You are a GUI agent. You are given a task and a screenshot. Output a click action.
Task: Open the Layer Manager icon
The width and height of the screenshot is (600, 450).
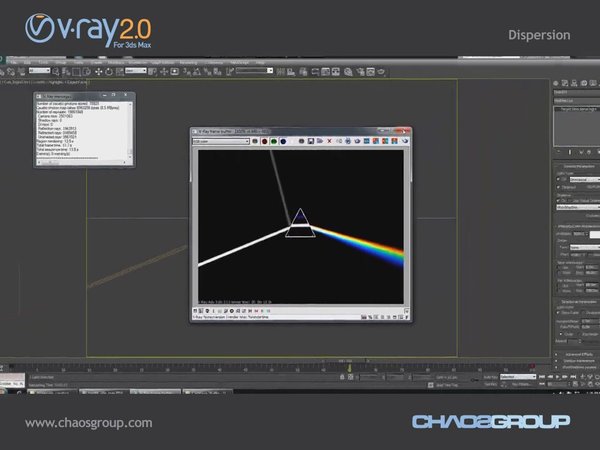tap(303, 72)
